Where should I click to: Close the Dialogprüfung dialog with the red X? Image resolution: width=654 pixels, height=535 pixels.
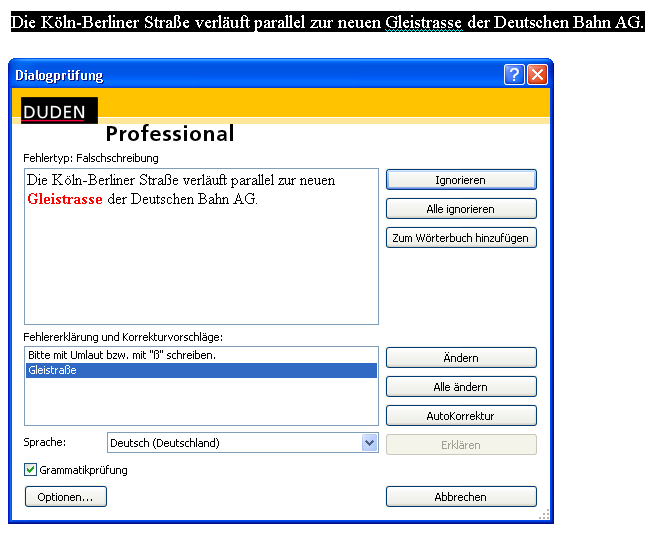537,75
